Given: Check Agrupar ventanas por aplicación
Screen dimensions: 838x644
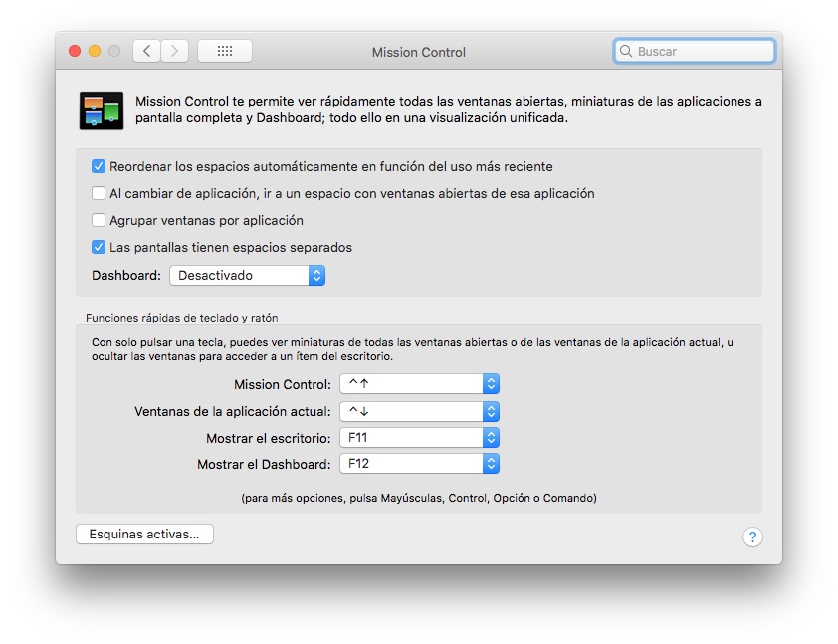Looking at the screenshot, I should [99, 220].
